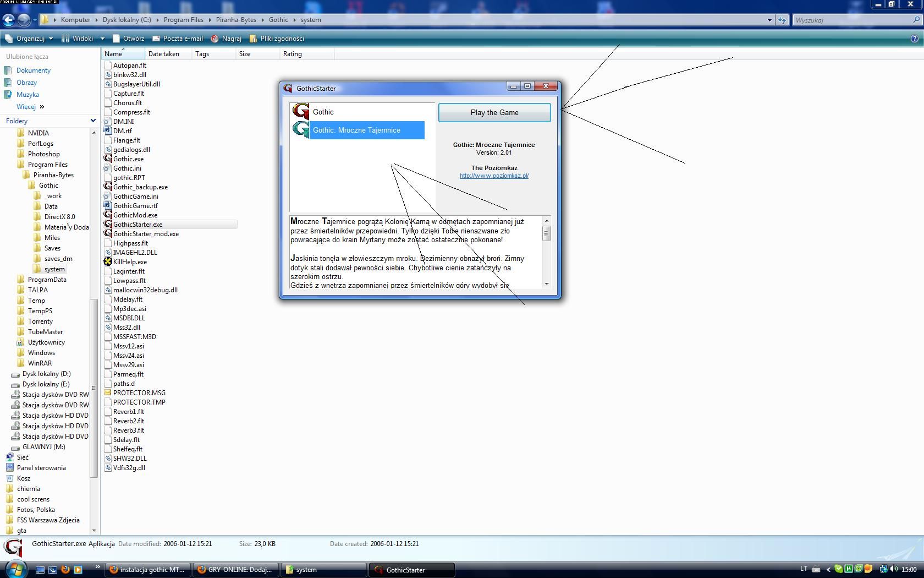Click Otwórz on the toolbar
Screen dimensions: 924x578
[x=128, y=39]
